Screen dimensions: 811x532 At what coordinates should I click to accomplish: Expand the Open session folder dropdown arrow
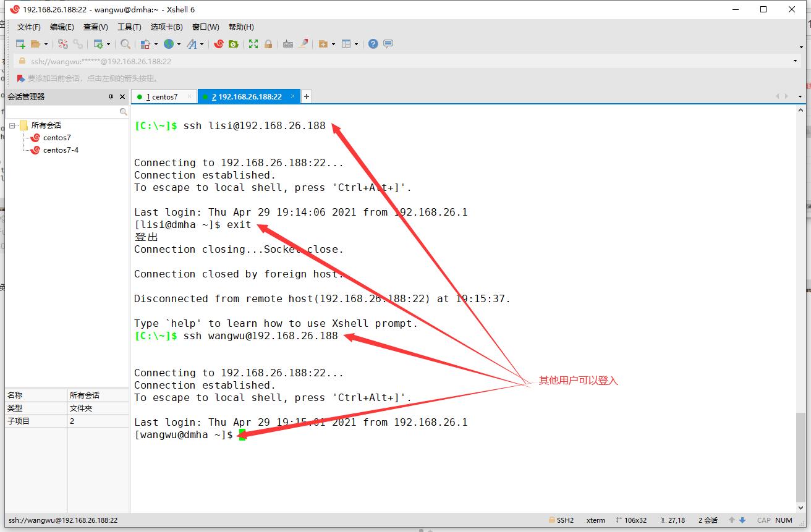46,44
